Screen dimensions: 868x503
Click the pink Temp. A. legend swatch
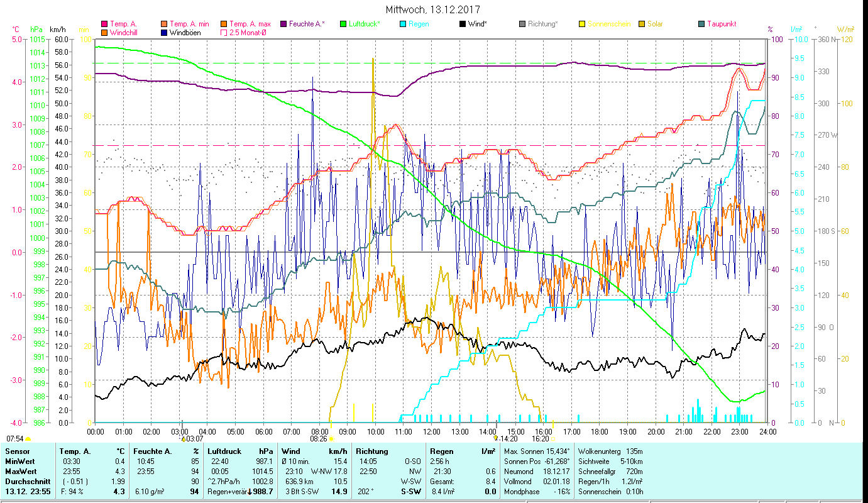104,24
